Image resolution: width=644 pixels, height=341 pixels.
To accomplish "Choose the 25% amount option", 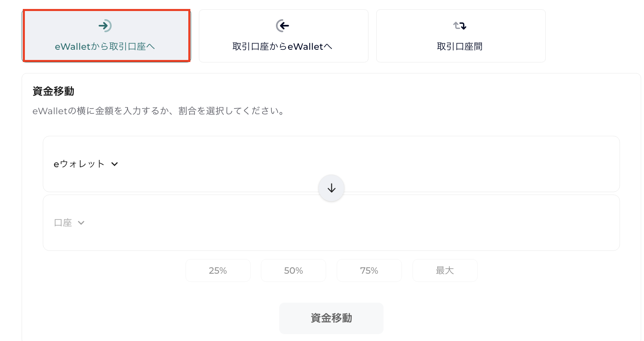I will coord(218,270).
